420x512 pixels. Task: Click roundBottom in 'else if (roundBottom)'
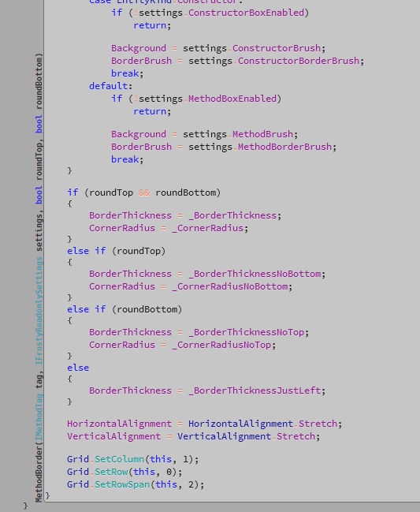(147, 309)
